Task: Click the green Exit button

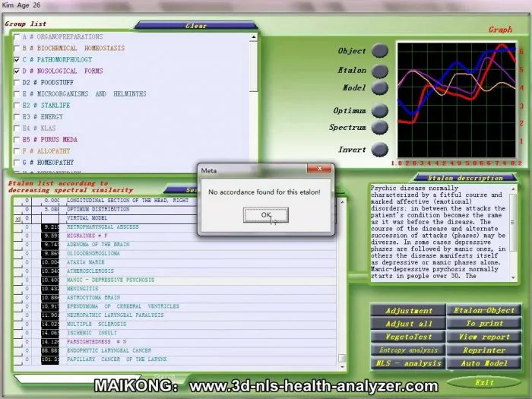Action: click(484, 383)
